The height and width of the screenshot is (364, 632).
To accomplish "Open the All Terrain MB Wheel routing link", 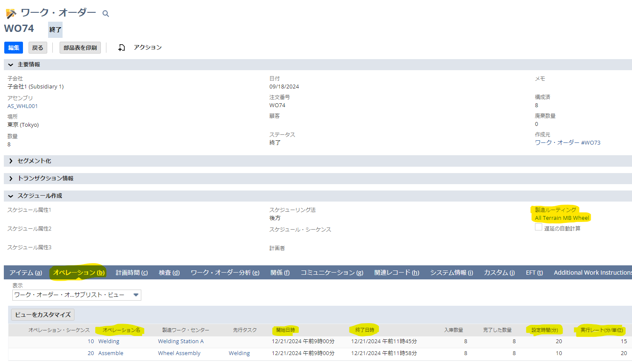I will (562, 218).
